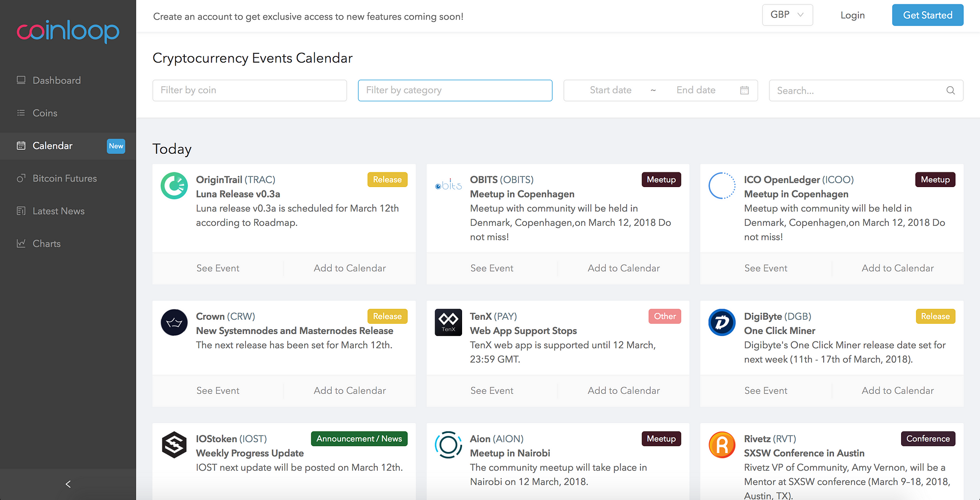980x500 pixels.
Task: Go to Coins in the sidebar
Action: tap(68, 113)
